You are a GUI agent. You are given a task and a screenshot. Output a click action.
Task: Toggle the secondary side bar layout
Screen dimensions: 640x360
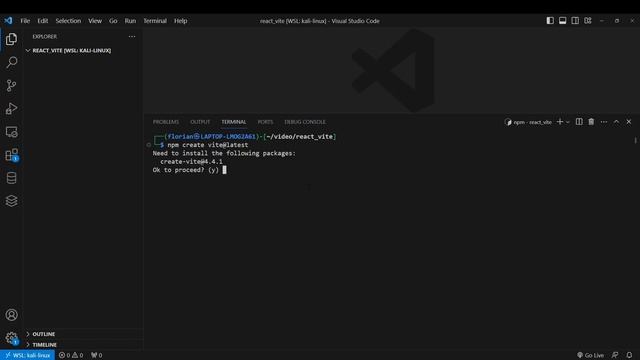click(x=575, y=20)
